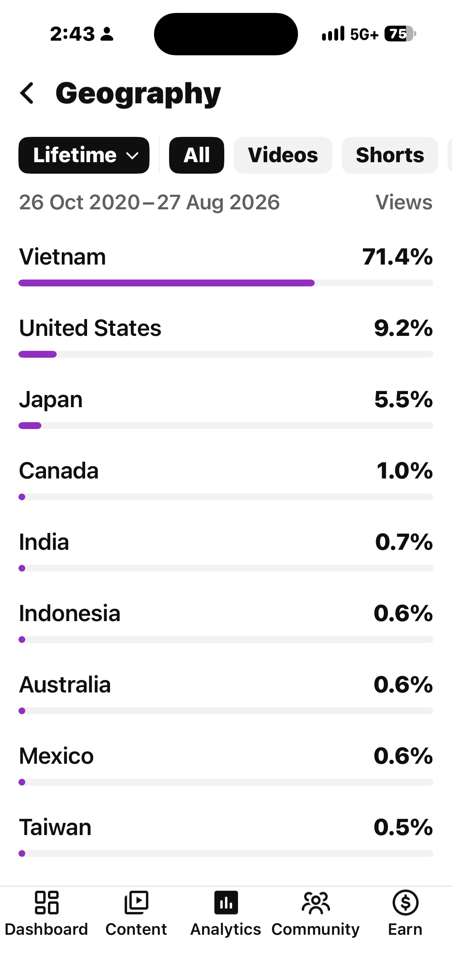Tap the cellular signal bars icon
Screen dimensions: 452x980
click(333, 34)
